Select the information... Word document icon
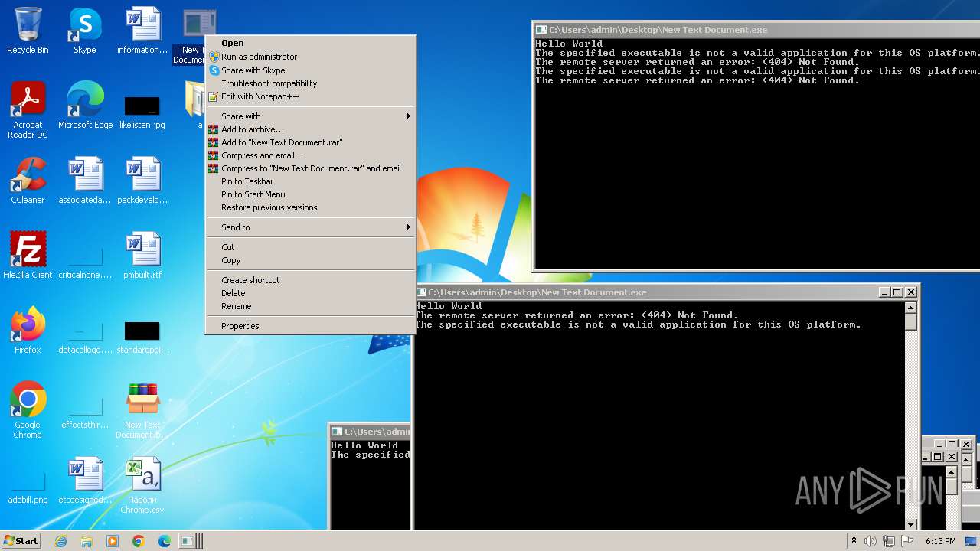The height and width of the screenshot is (551, 980). [142, 31]
